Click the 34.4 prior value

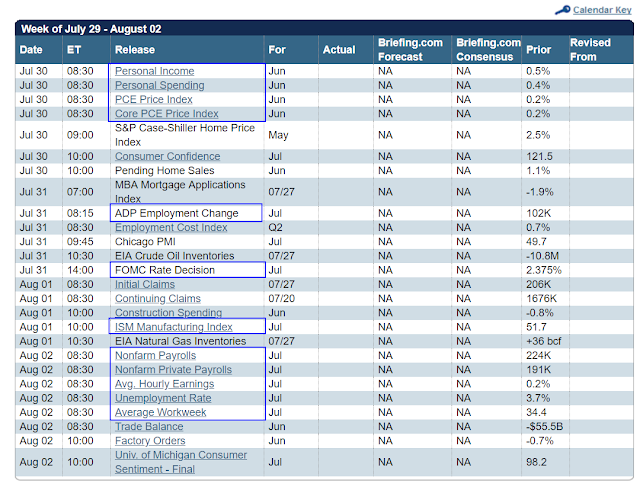click(x=536, y=412)
